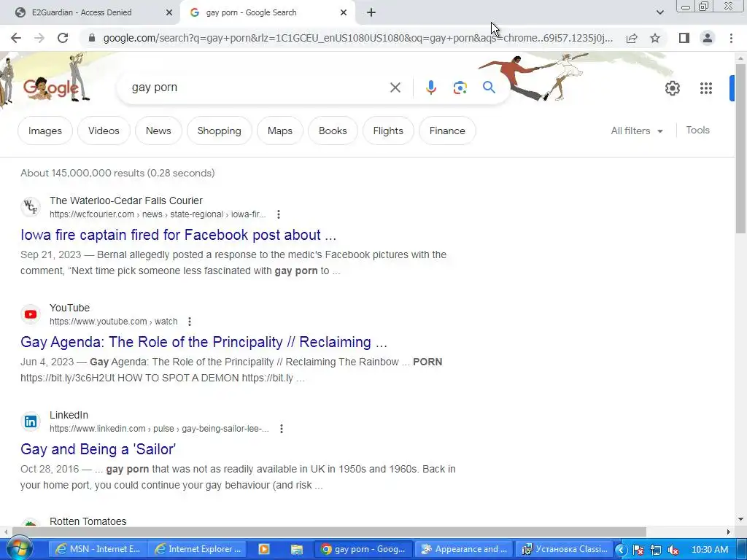Screen dimensions: 747x560
Task: Open the search Tools button
Action: tap(697, 130)
